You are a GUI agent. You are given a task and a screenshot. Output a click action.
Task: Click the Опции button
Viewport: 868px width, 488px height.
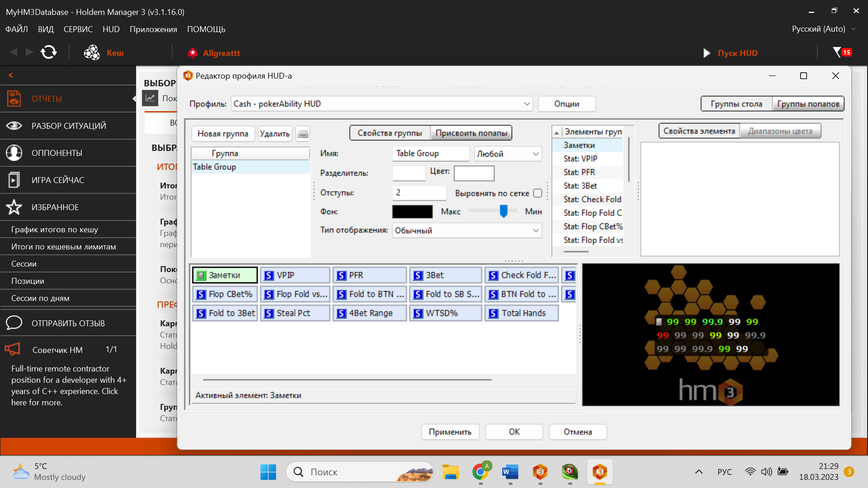tap(567, 104)
